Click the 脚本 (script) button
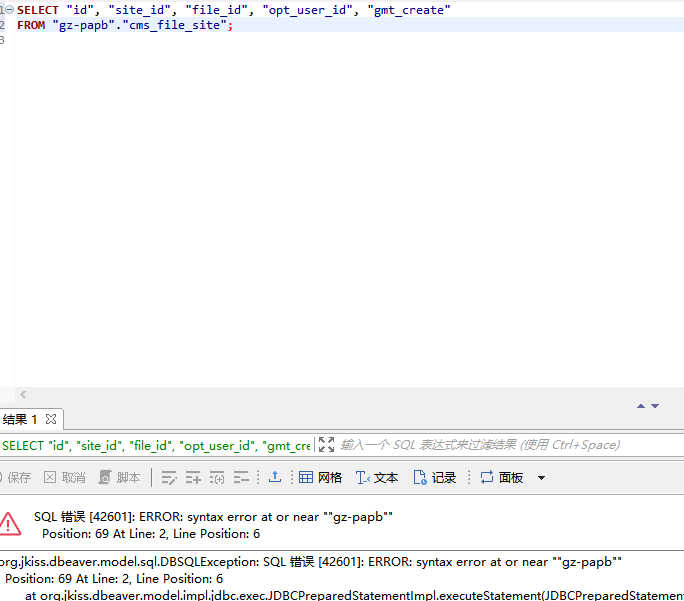The height and width of the screenshot is (601, 684). coord(119,478)
